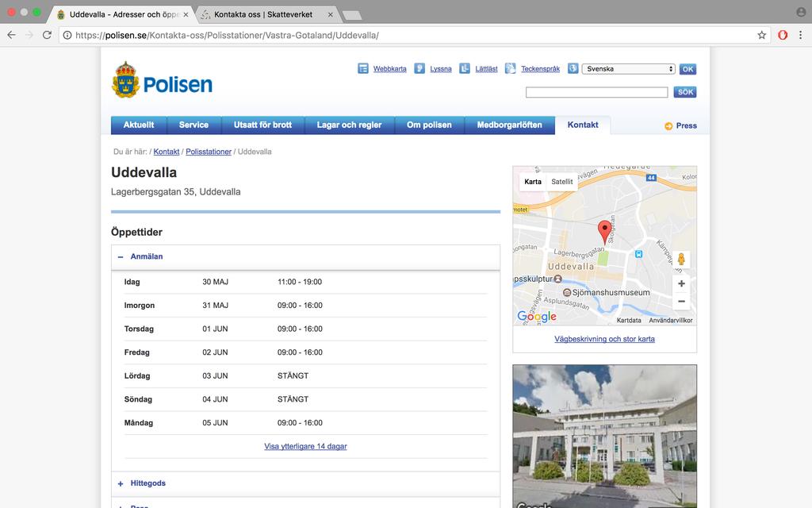Open the Aktuellt menu
The width and height of the screenshot is (812, 508).
pyautogui.click(x=139, y=125)
